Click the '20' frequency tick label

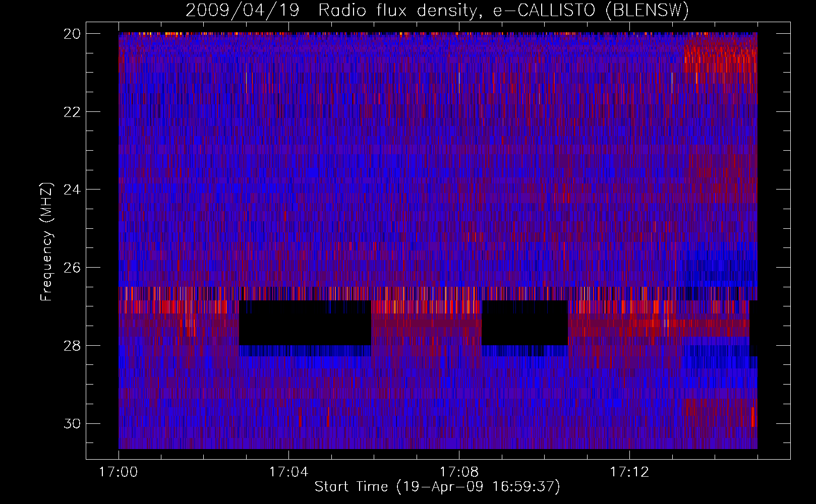(x=72, y=34)
